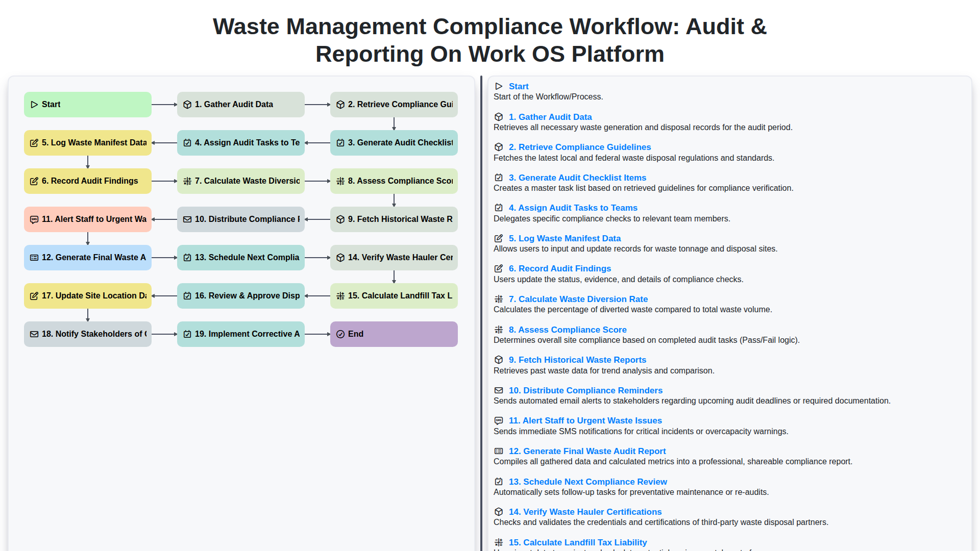Click the checklist icon on Generate Audit Checklist node
This screenshot has height=551, width=980.
coord(340,143)
